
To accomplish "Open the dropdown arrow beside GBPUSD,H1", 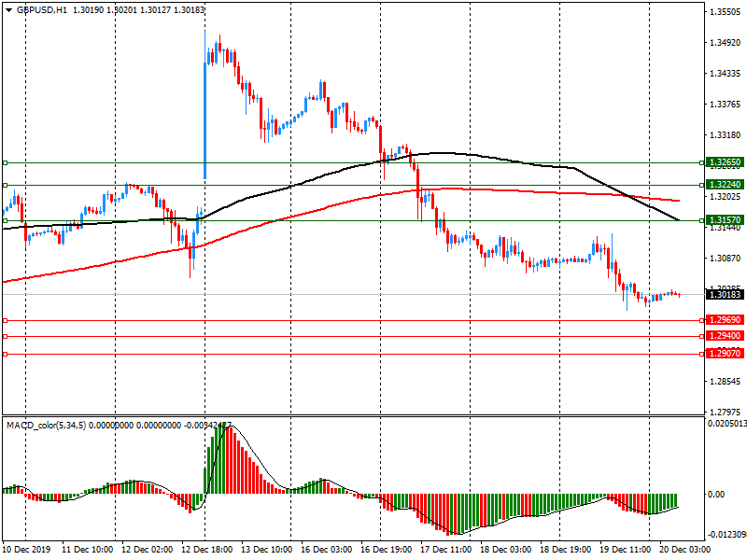I will tap(7, 9).
